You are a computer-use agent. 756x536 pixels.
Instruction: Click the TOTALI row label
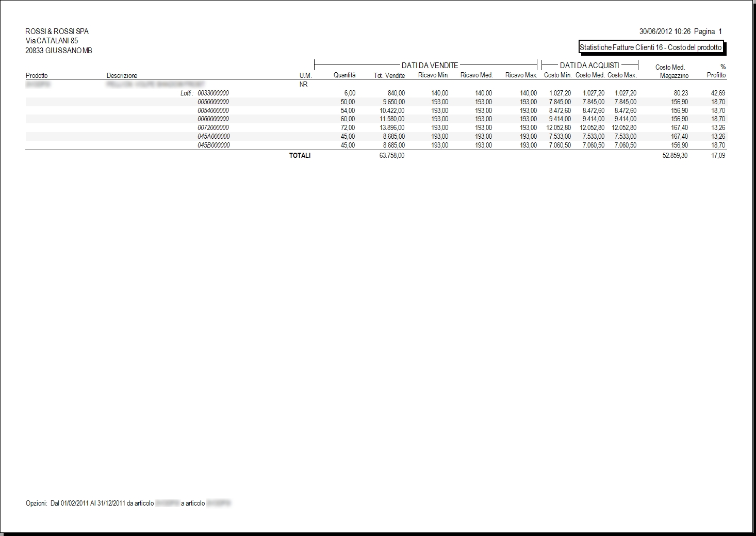(300, 156)
